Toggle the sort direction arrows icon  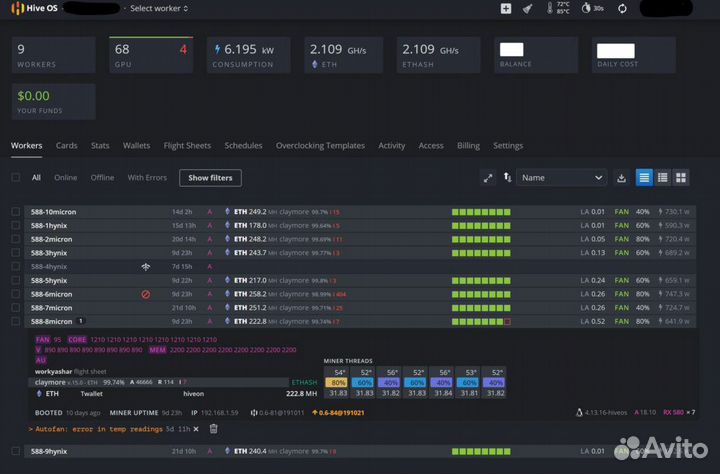tap(508, 178)
